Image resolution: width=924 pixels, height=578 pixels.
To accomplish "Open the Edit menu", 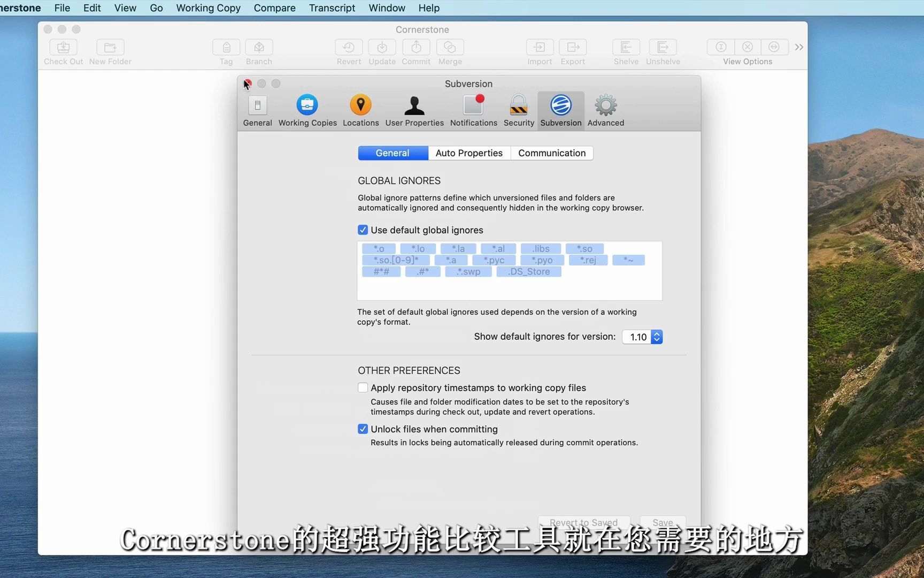I will [x=92, y=8].
